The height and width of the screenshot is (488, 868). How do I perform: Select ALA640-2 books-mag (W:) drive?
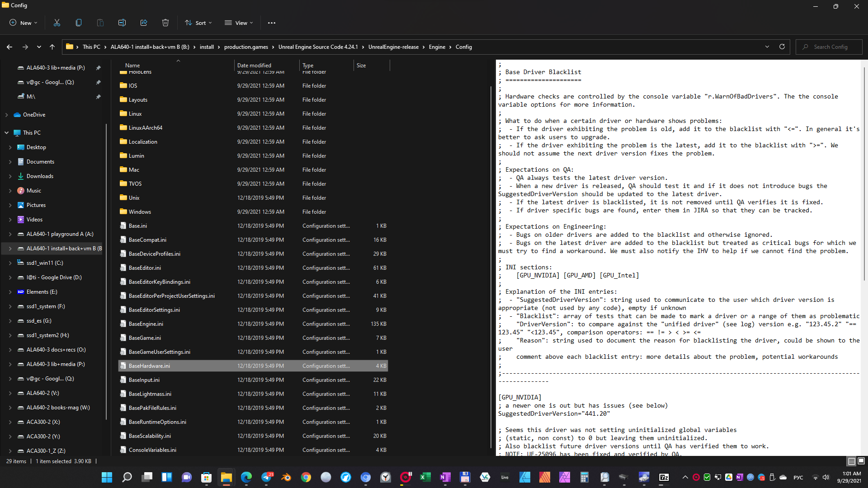pyautogui.click(x=58, y=408)
